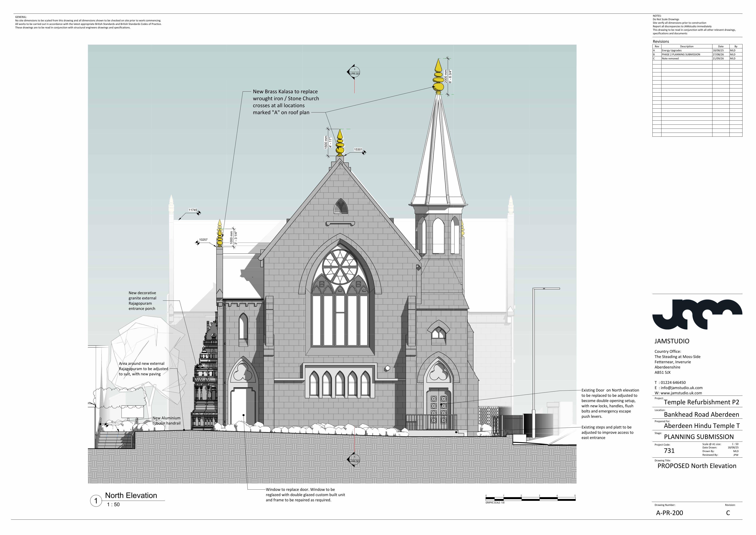Click the 'New Brass Kalasa to replace' note
This screenshot has width=756, height=535.
(286, 102)
